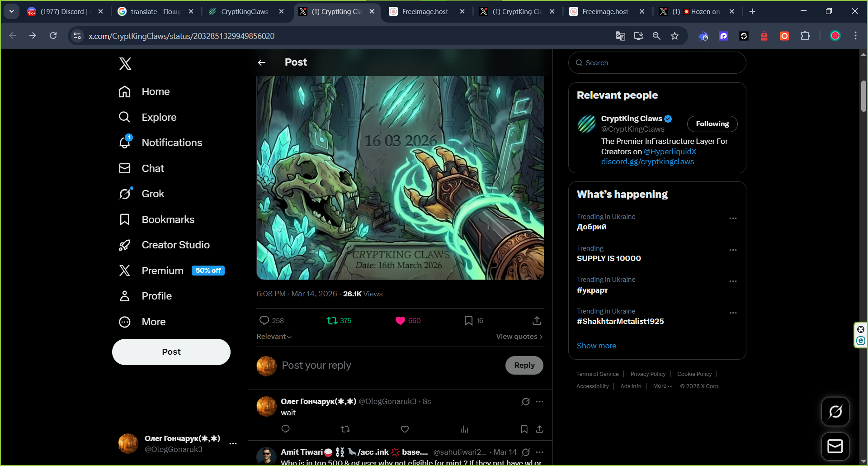Open more options on the 'wait' reply
This screenshot has width=868, height=466.
tap(539, 401)
